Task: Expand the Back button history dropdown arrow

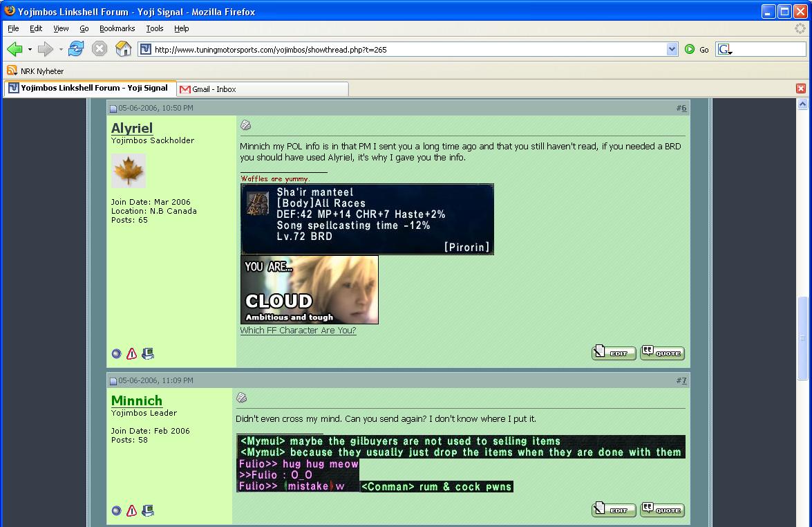Action: pyautogui.click(x=30, y=50)
